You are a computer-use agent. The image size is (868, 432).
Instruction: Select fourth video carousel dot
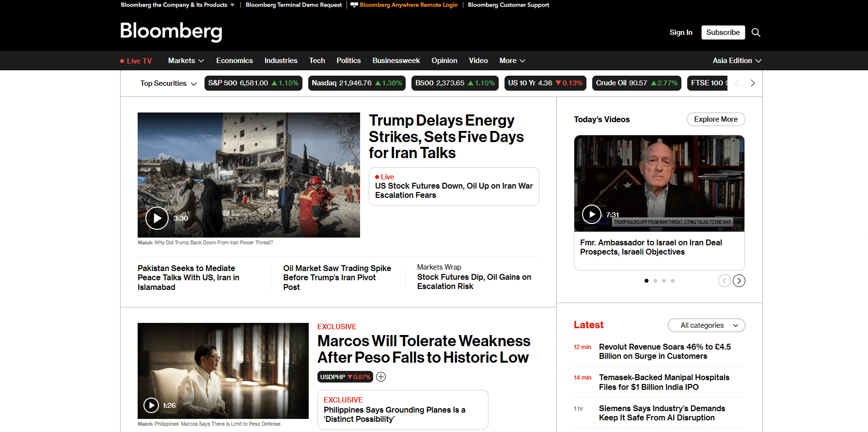[x=673, y=281]
